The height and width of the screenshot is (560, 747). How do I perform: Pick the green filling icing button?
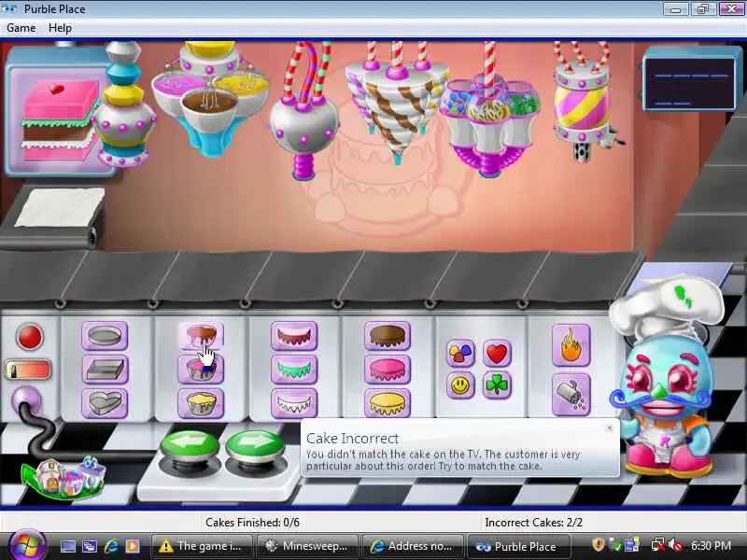click(x=294, y=370)
